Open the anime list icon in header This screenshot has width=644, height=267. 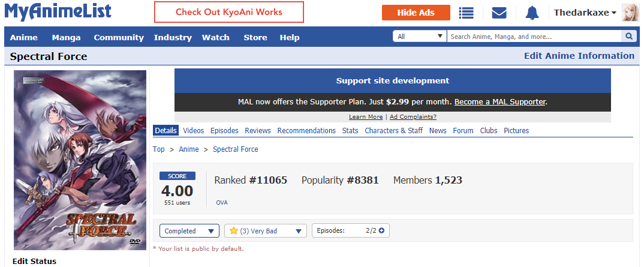tap(466, 13)
